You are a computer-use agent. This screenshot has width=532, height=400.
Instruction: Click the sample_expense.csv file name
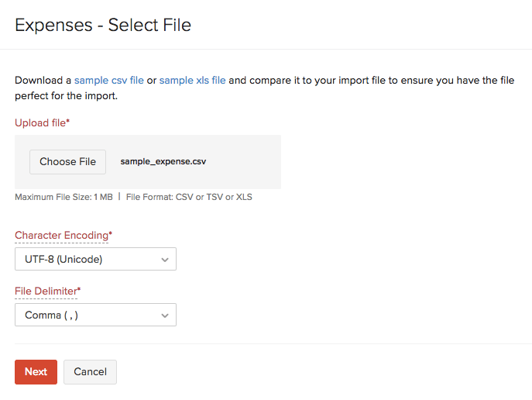[163, 162]
